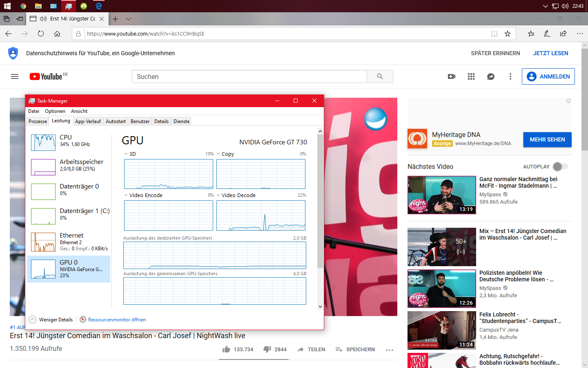Select Ethernet in performance sidebar
This screenshot has height=368, width=588.
point(69,242)
